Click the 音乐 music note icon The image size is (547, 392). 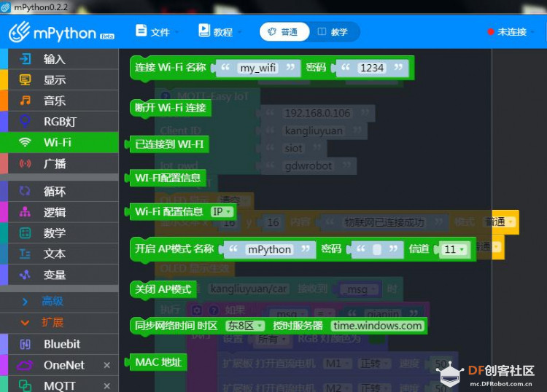[25, 101]
